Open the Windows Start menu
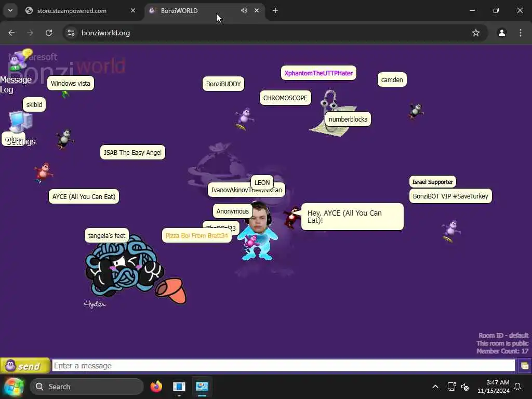Image resolution: width=532 pixels, height=399 pixels. click(14, 387)
